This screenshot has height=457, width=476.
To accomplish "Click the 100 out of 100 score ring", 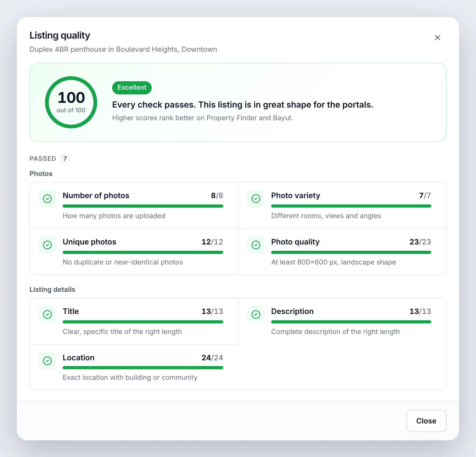I will click(x=71, y=102).
